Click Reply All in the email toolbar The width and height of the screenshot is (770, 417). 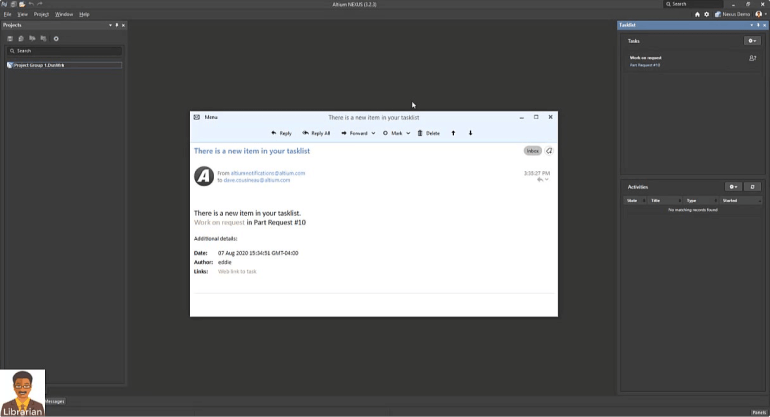[316, 133]
